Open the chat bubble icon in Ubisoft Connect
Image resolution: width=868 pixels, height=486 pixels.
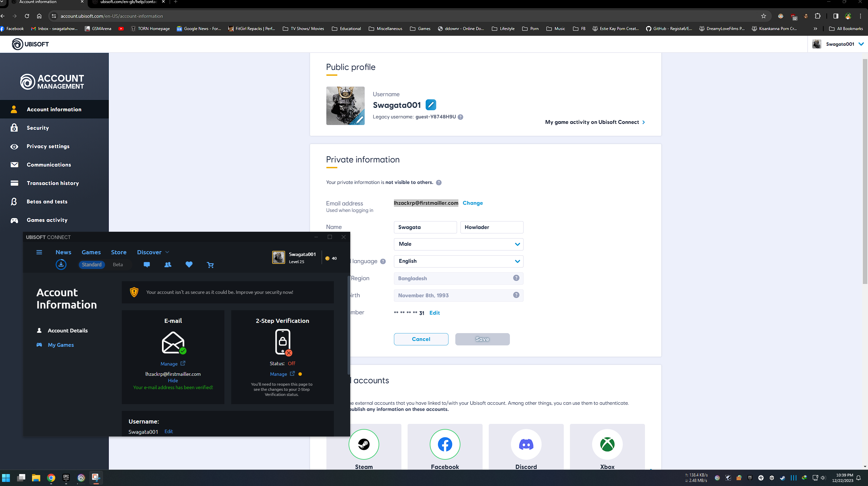147,265
